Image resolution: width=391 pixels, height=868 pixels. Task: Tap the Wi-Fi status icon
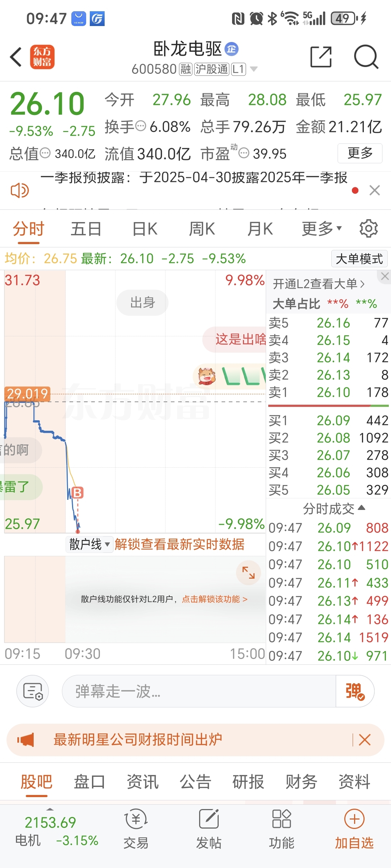pos(291,18)
